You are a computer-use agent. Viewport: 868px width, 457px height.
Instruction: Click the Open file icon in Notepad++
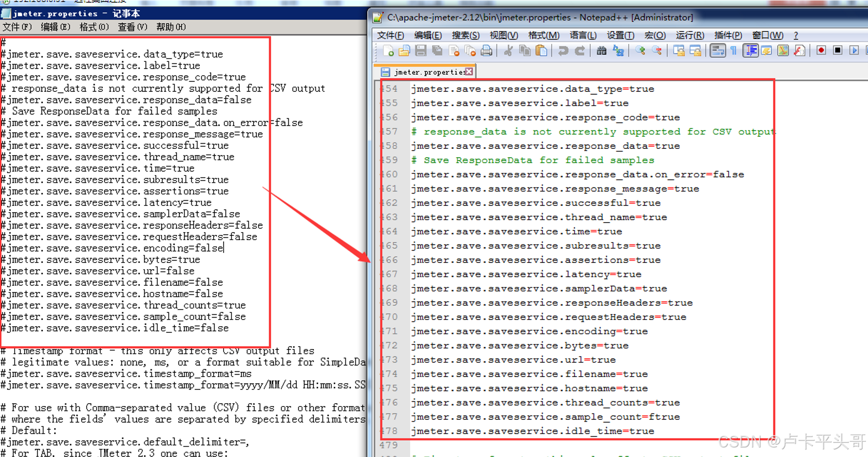[x=404, y=50]
